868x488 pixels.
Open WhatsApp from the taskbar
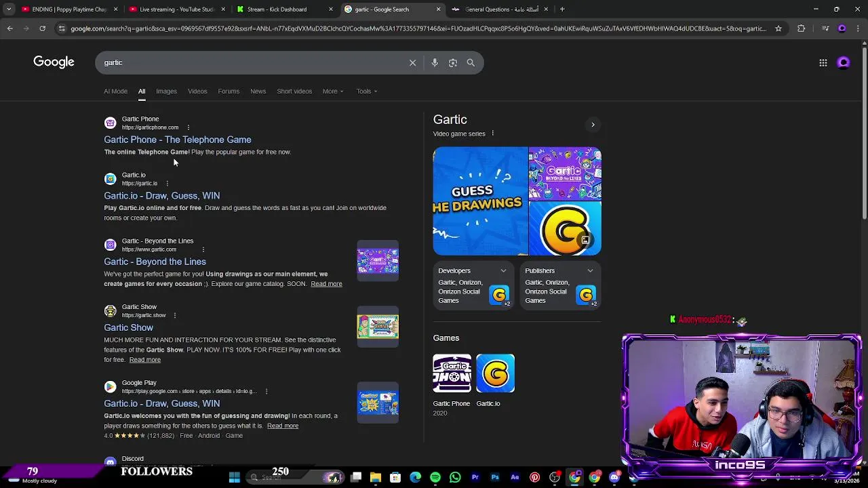pos(455,477)
